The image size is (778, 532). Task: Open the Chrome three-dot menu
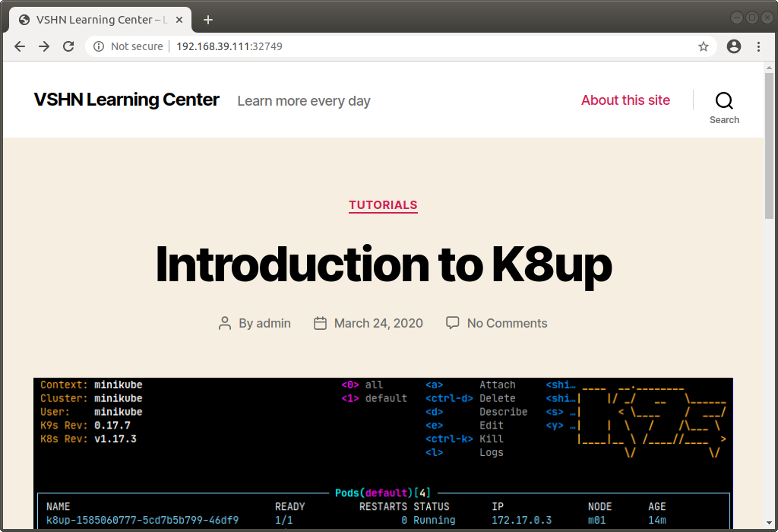tap(758, 46)
